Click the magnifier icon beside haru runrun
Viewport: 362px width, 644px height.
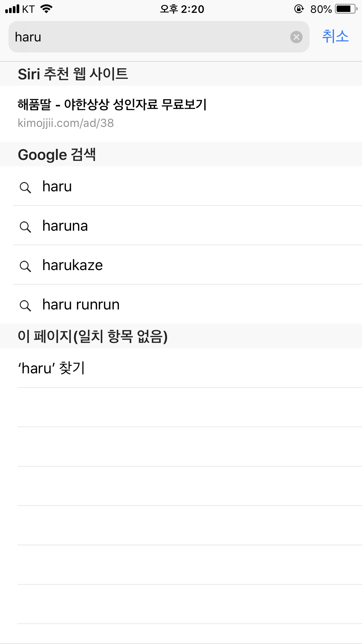pos(25,305)
